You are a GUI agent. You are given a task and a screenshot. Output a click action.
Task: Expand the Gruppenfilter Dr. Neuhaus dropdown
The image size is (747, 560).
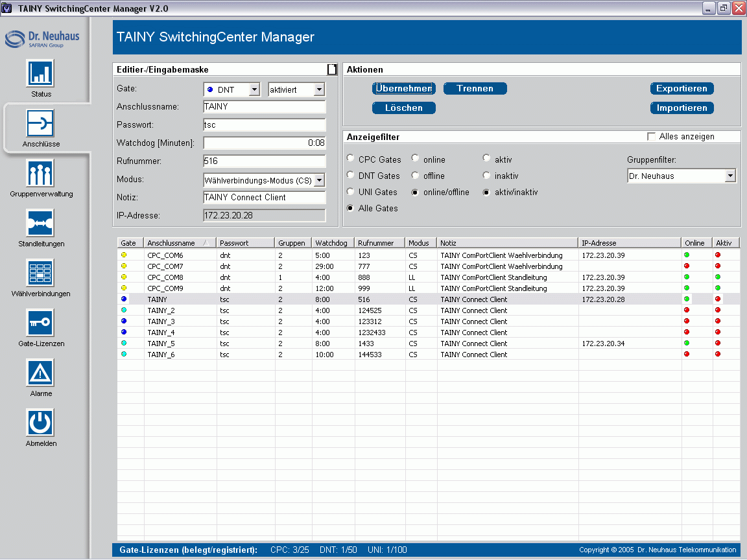click(730, 176)
